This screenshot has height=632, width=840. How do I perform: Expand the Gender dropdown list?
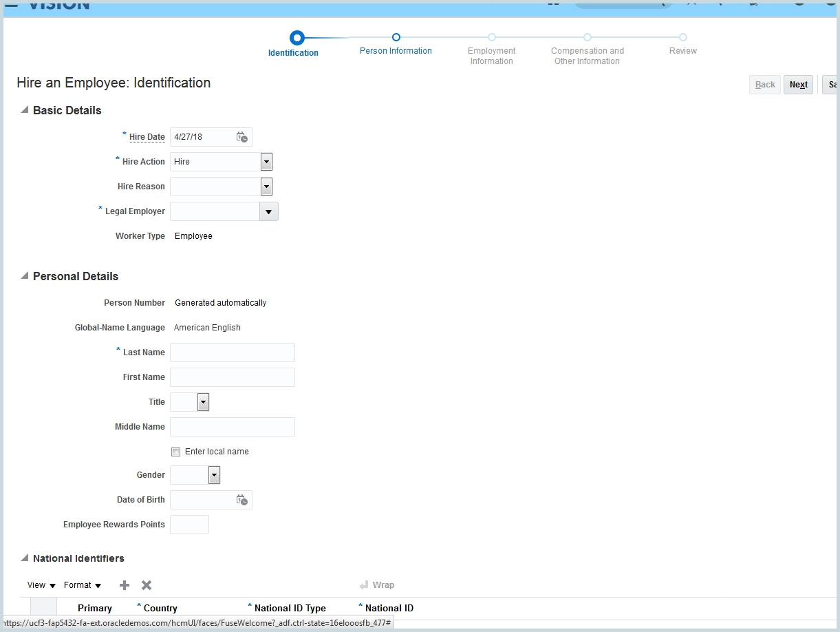click(x=214, y=475)
